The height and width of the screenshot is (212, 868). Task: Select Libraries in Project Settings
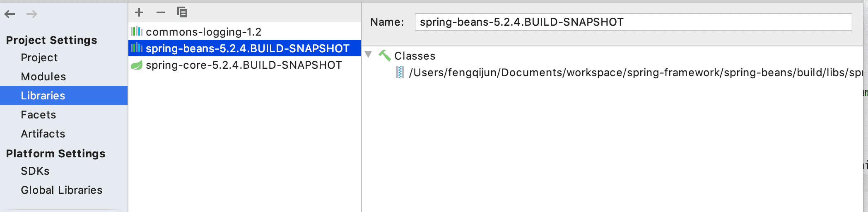point(43,96)
